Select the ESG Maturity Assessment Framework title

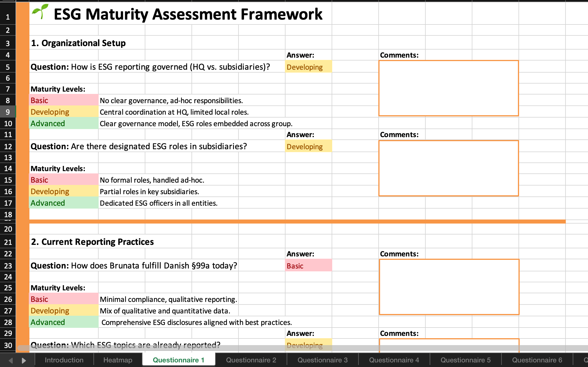(x=188, y=14)
